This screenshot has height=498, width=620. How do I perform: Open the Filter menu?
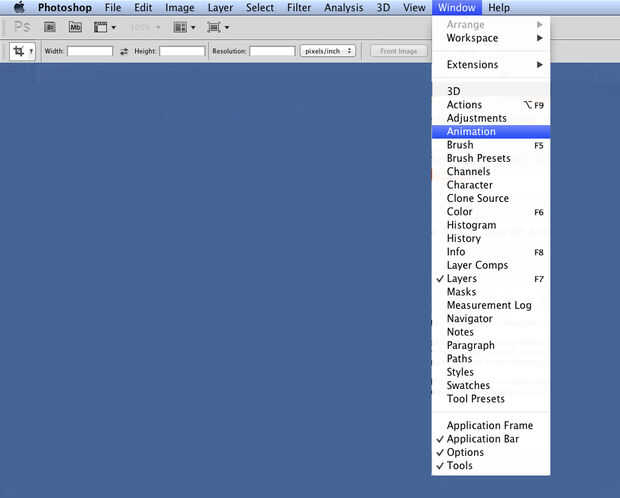(x=299, y=8)
